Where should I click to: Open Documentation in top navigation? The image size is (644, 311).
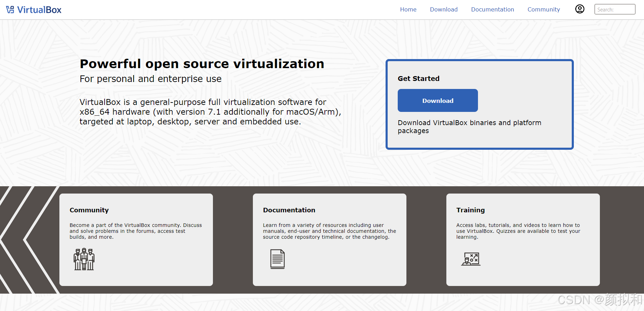coord(493,9)
